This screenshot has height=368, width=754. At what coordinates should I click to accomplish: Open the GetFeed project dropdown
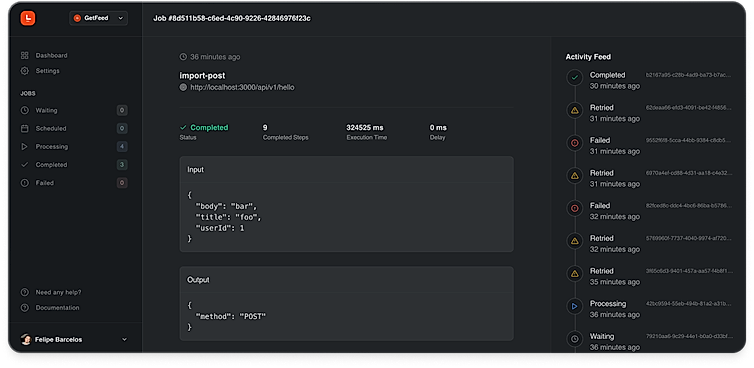99,18
